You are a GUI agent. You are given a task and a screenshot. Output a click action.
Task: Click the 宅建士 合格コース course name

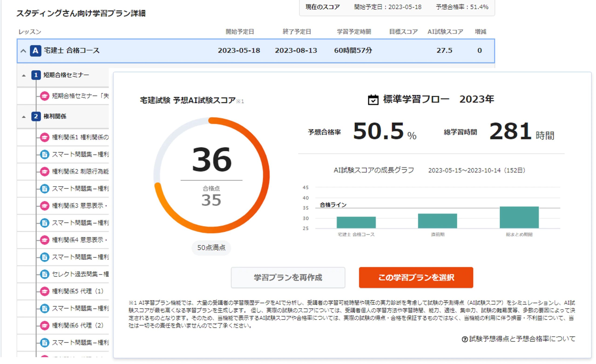[72, 51]
